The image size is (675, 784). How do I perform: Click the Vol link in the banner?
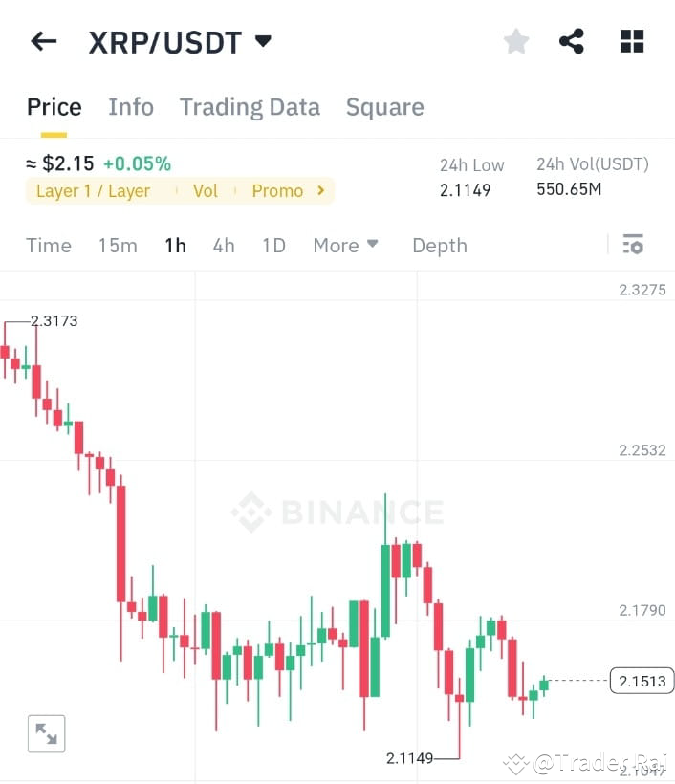point(206,190)
